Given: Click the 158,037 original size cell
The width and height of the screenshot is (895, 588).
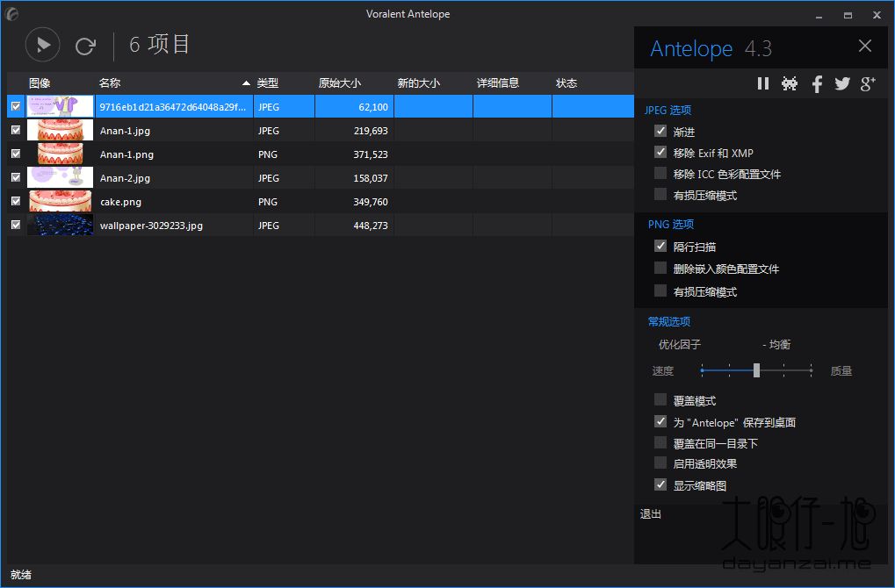Looking at the screenshot, I should coord(355,178).
